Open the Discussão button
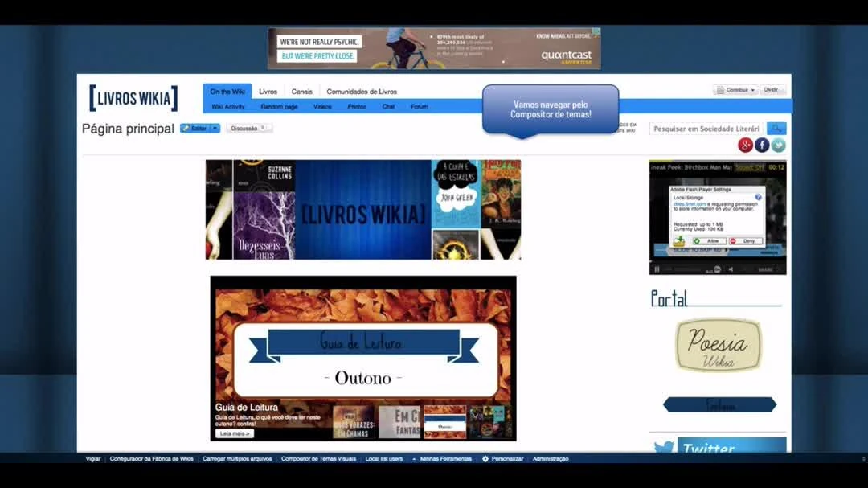 (x=246, y=127)
